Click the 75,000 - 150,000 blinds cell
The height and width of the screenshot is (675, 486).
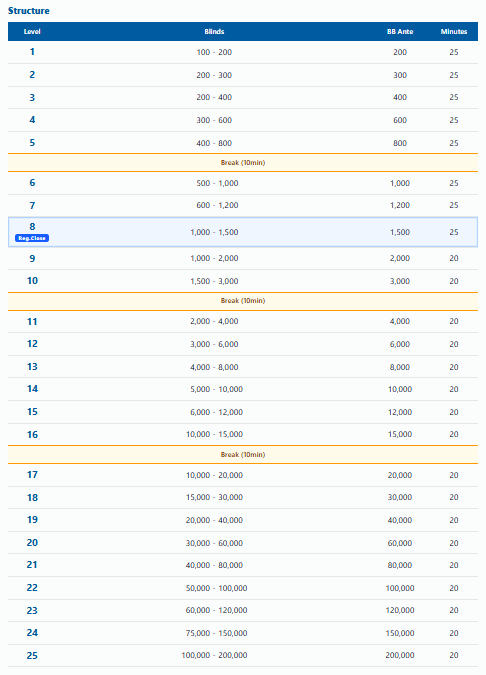[217, 633]
